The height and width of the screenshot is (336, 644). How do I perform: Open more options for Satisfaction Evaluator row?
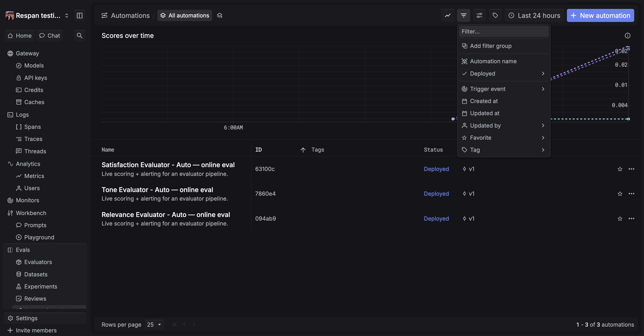click(631, 169)
